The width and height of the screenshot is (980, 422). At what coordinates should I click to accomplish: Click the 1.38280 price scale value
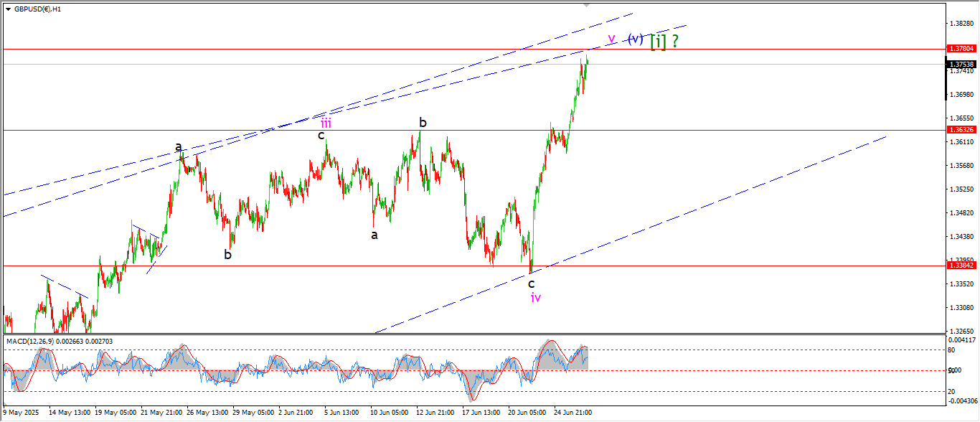[961, 24]
